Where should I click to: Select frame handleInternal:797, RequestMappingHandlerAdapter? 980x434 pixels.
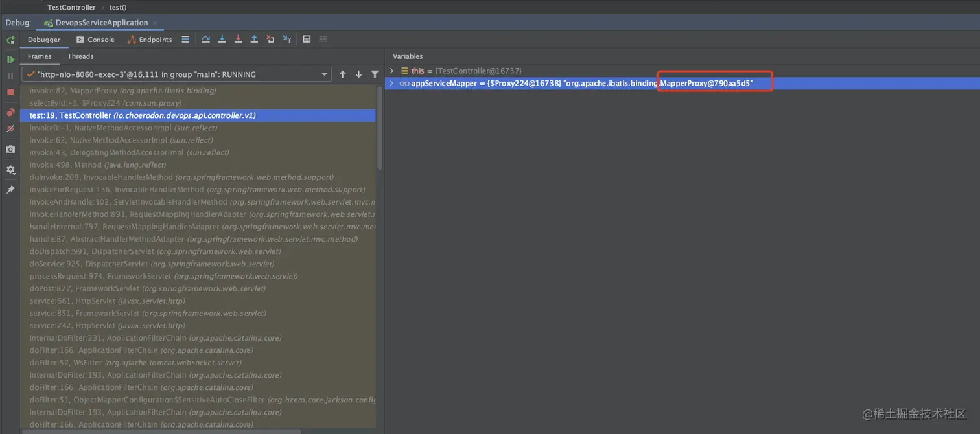pyautogui.click(x=198, y=227)
